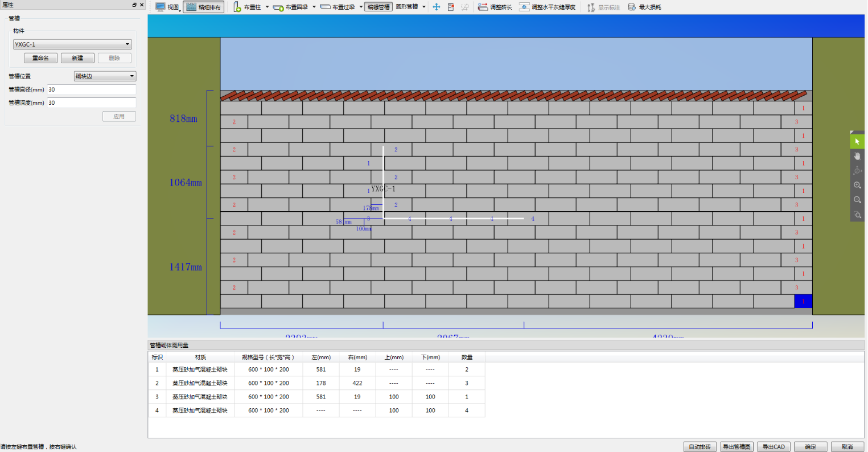The image size is (868, 452).
Task: Click the 材质 column header
Action: [200, 357]
